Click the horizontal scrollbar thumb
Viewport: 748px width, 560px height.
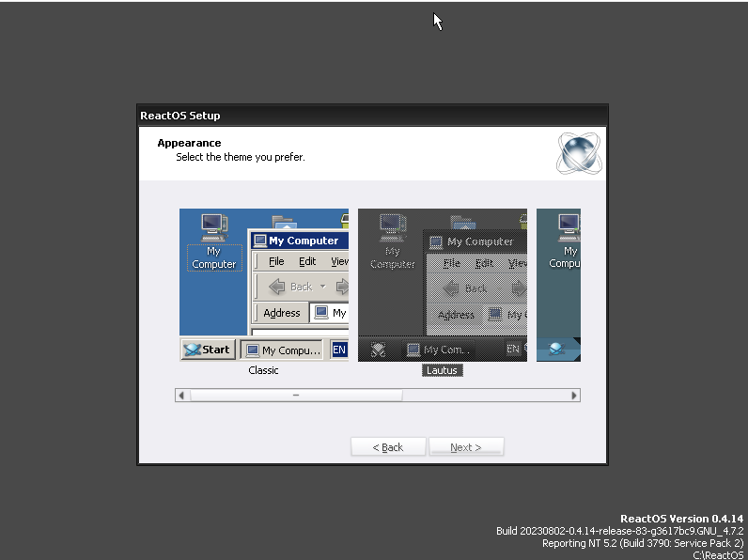pos(296,395)
